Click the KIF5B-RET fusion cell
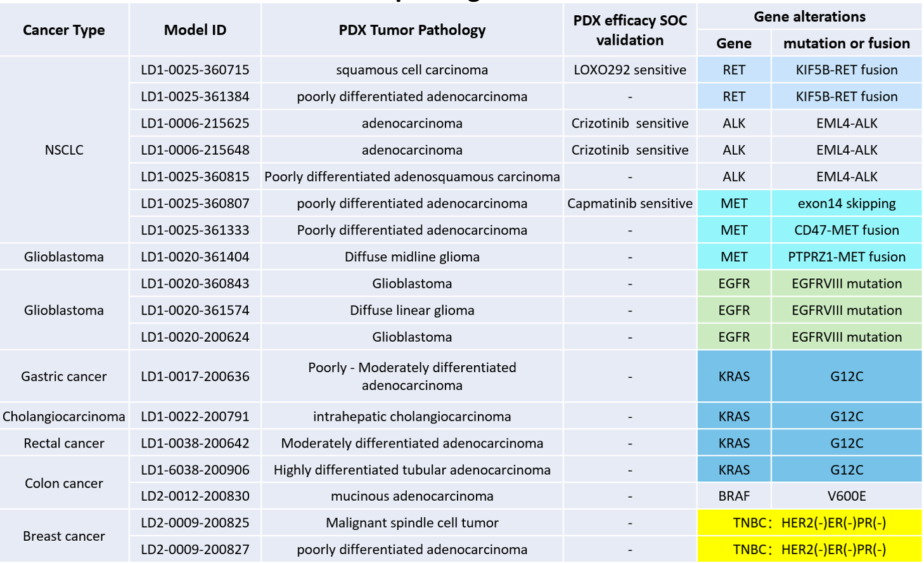Image resolution: width=924 pixels, height=563 pixels. (x=847, y=70)
